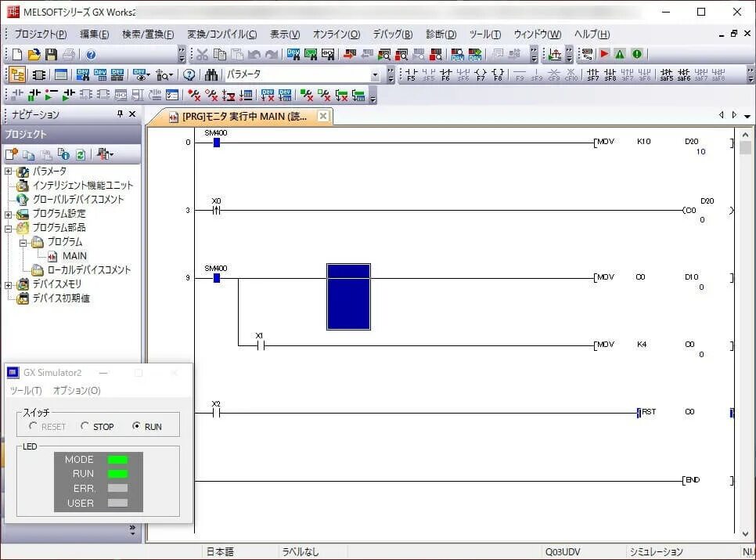Click the refresh icon in the project toolbar
The width and height of the screenshot is (756, 560).
(x=81, y=154)
